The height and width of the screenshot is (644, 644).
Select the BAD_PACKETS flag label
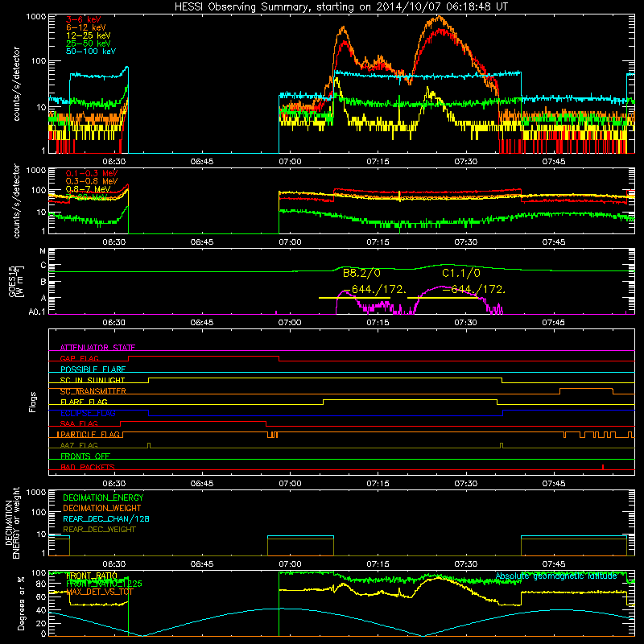click(88, 467)
